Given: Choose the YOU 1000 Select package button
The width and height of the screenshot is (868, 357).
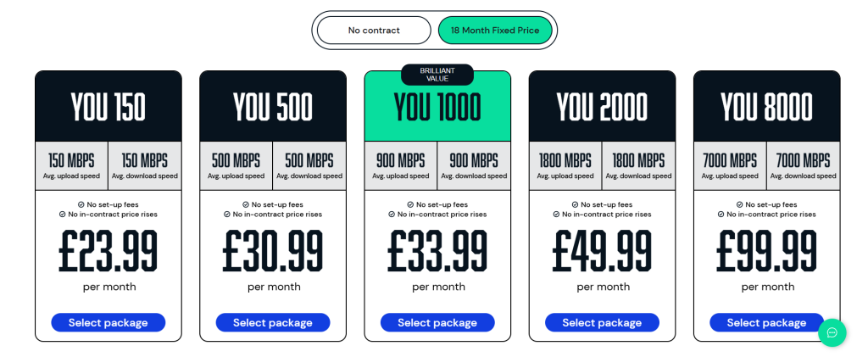Looking at the screenshot, I should coord(437,323).
